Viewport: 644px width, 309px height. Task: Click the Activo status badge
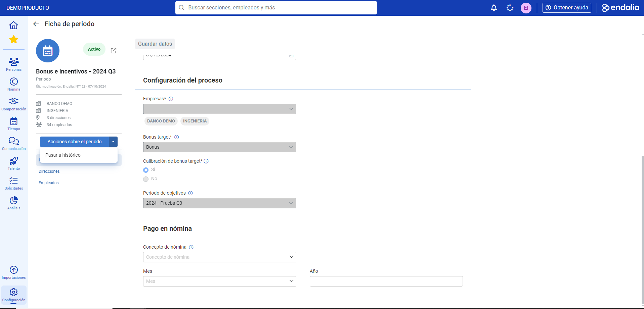pos(94,49)
